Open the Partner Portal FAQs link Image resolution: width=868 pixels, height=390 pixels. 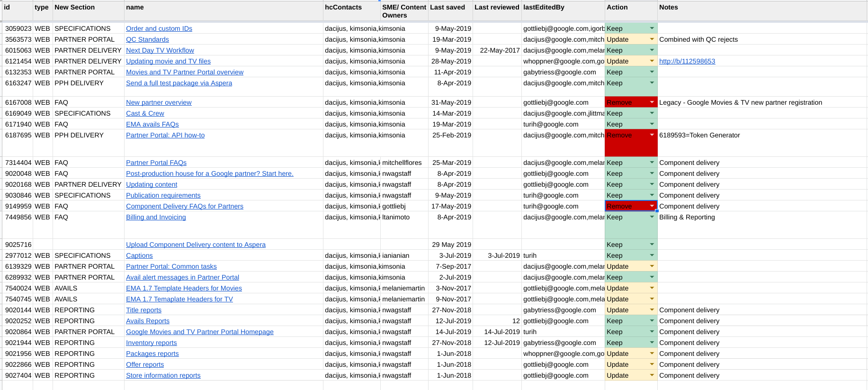pos(156,163)
